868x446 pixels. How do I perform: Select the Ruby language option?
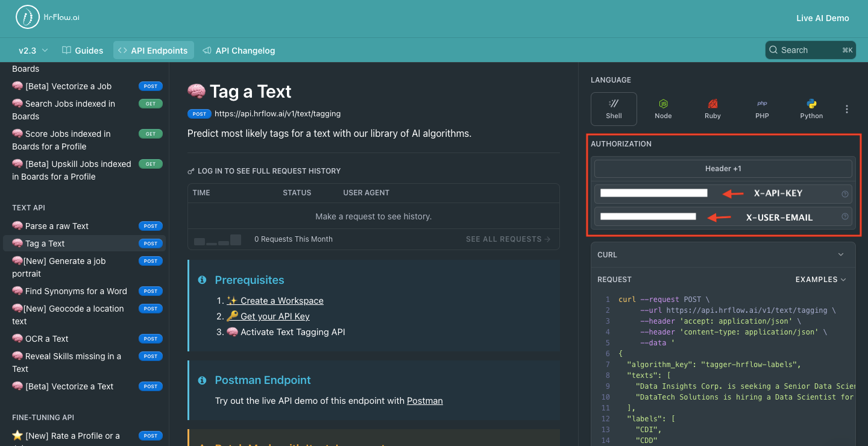point(712,108)
